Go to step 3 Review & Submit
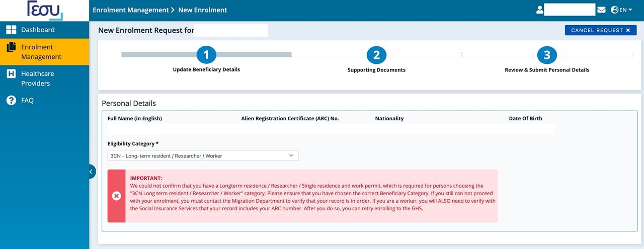This screenshot has width=644, height=249. tap(547, 55)
